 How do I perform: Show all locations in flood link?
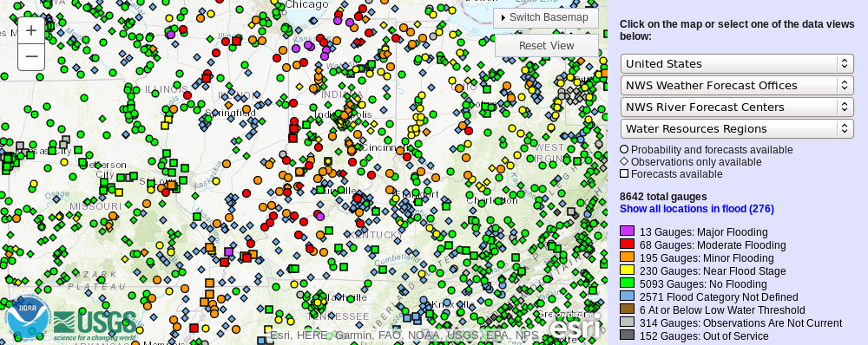click(696, 209)
